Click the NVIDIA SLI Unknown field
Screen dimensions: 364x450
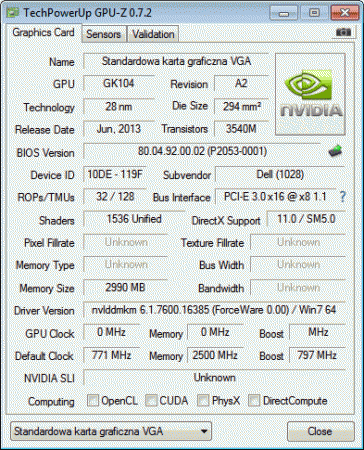(214, 378)
